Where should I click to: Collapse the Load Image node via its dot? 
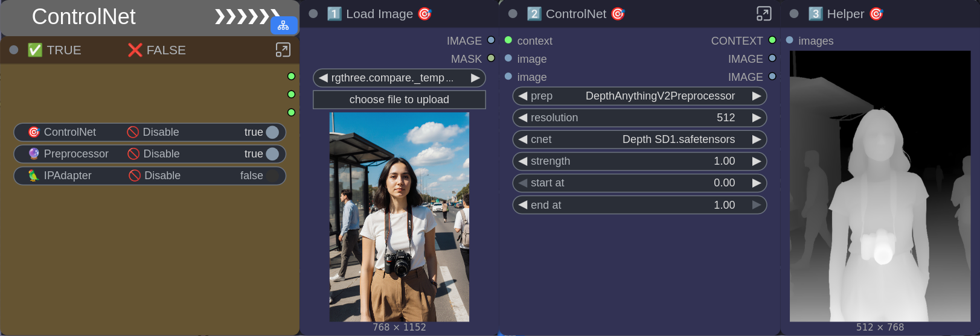[313, 14]
